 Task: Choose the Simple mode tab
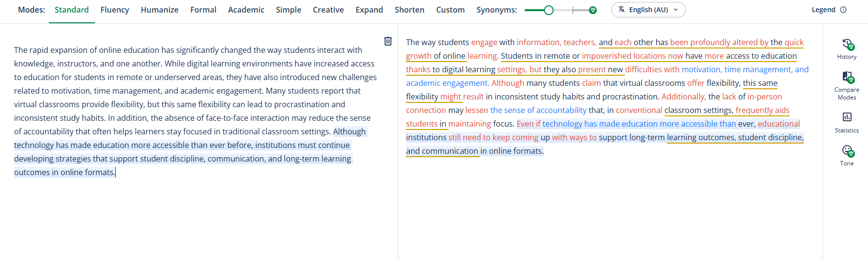tap(288, 10)
